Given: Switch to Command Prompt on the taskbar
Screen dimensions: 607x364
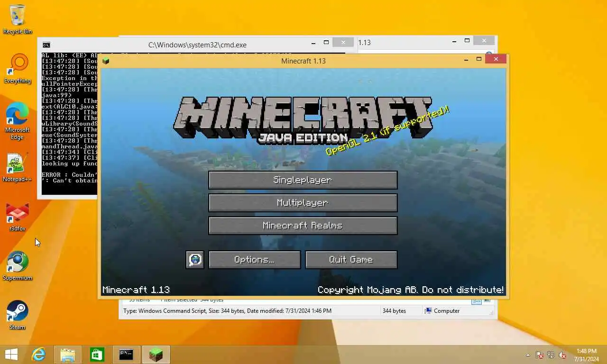Looking at the screenshot, I should [127, 355].
